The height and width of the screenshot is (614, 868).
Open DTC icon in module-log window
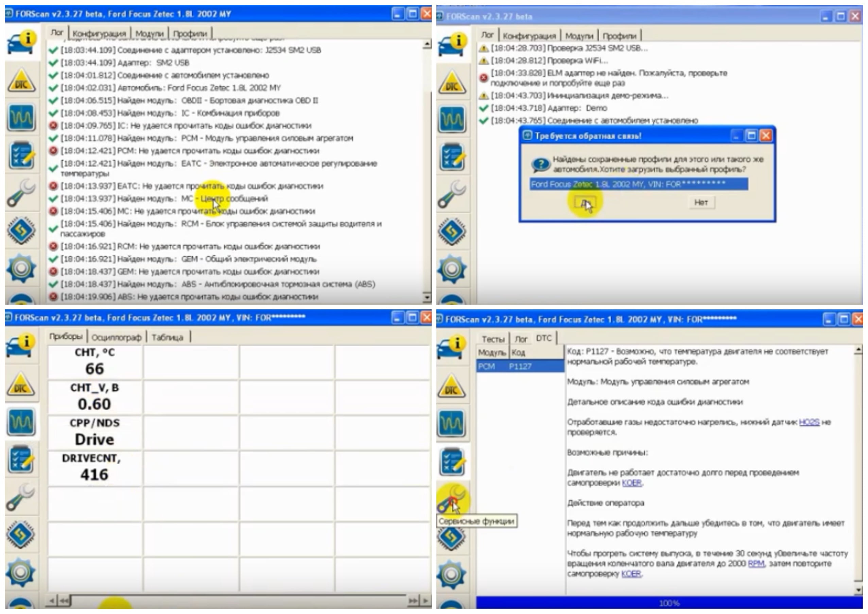(x=21, y=81)
